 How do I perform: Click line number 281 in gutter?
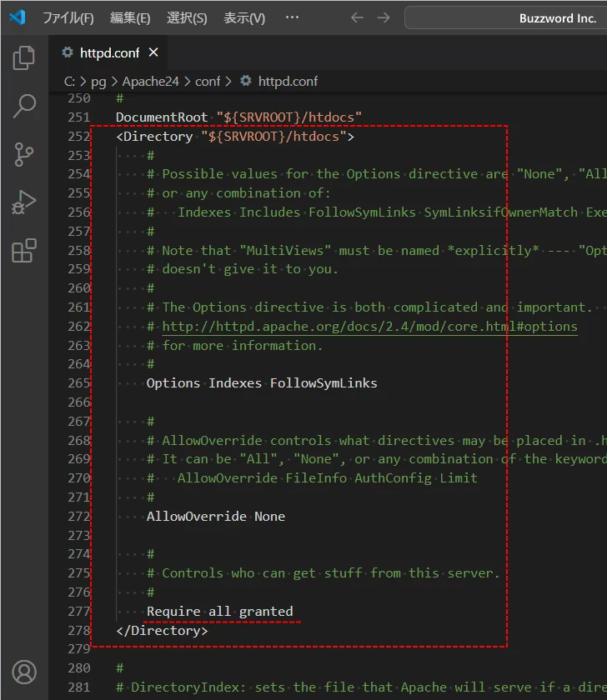pos(79,687)
